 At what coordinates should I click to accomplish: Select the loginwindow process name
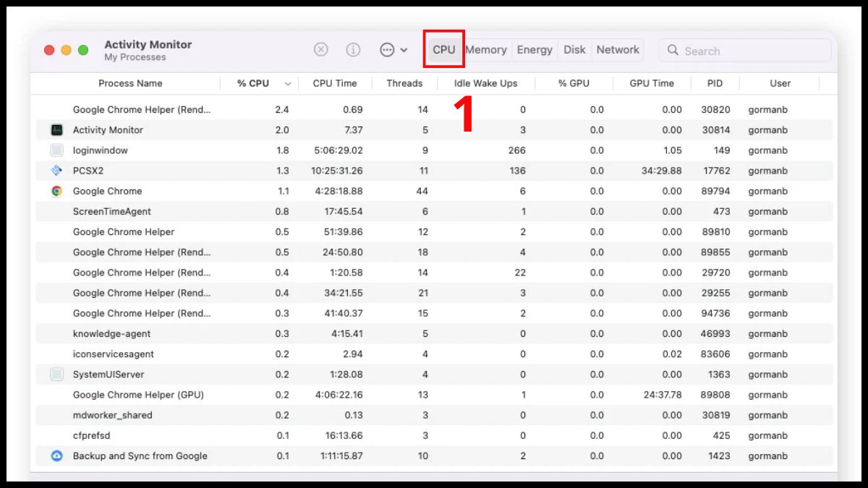click(101, 150)
